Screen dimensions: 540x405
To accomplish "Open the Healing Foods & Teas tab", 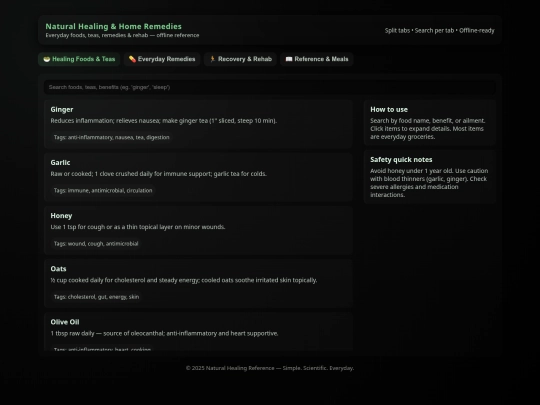I will 79,59.
